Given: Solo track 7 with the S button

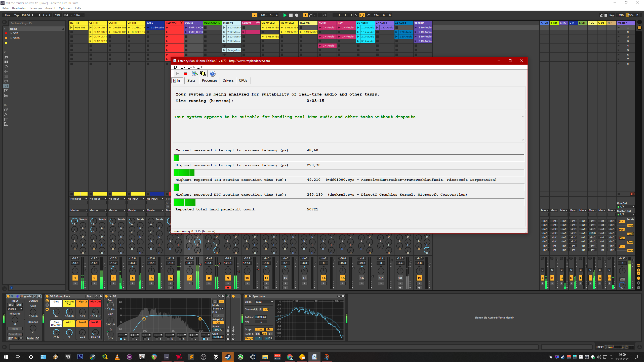Looking at the screenshot, I should point(190,284).
